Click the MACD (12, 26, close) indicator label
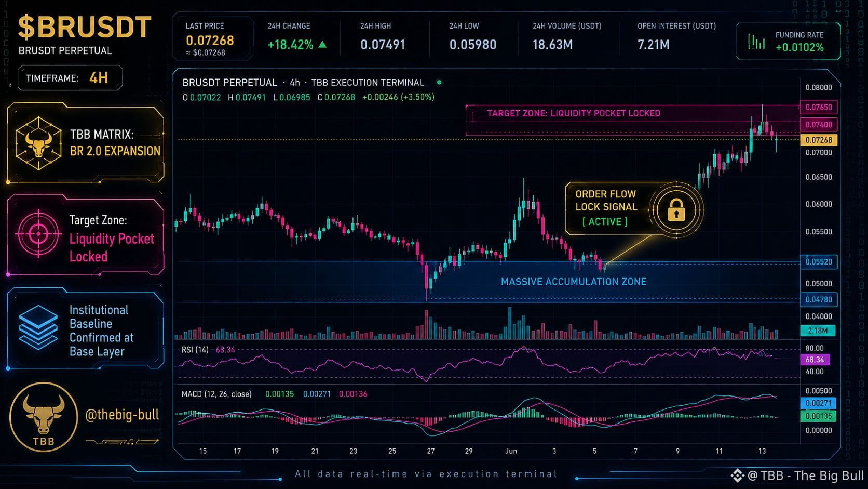The image size is (868, 489). (216, 394)
